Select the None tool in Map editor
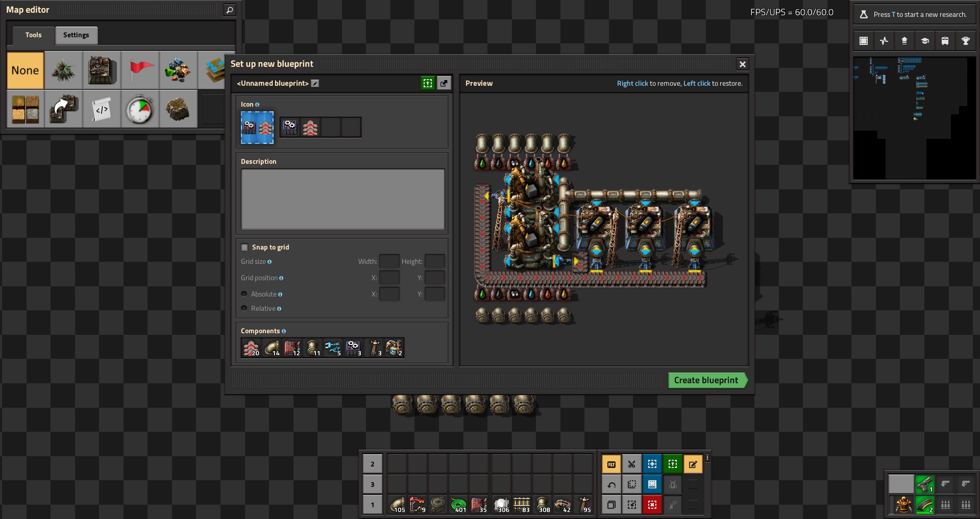 click(25, 70)
